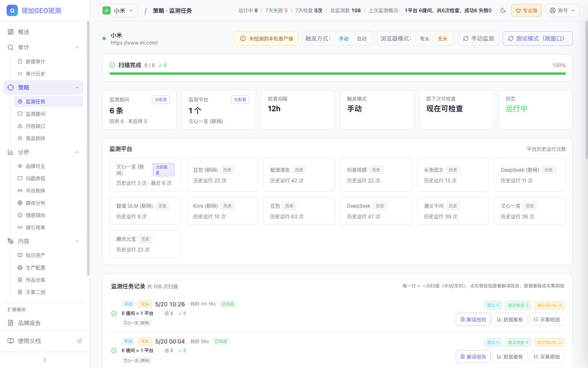Click the 文章二创 document icon

click(20, 292)
